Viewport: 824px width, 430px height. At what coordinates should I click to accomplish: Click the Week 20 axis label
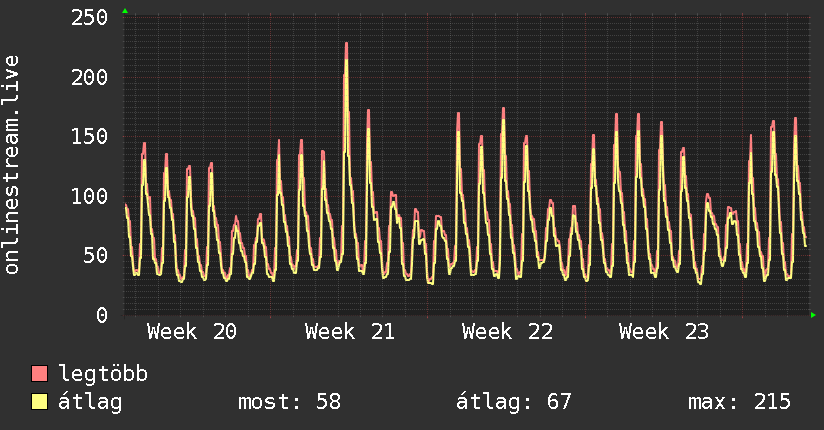pyautogui.click(x=192, y=332)
